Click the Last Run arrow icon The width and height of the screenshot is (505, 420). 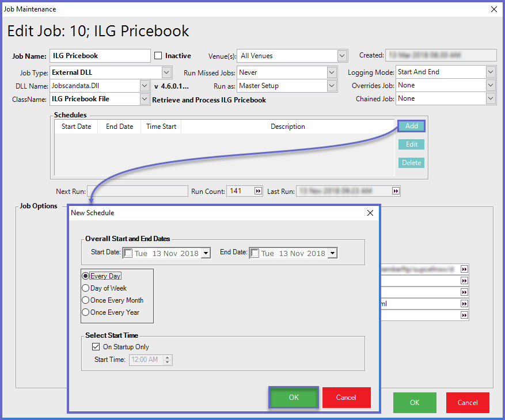[396, 191]
